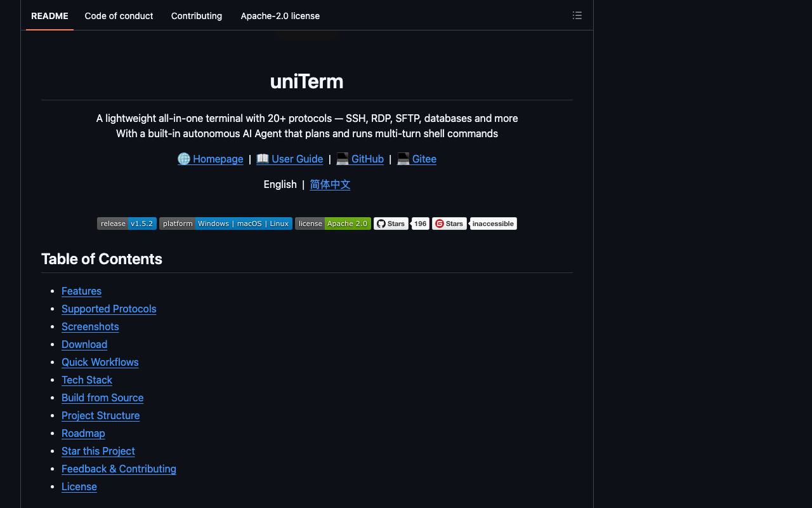Viewport: 812px width, 508px height.
Task: Jump to Supported Protocols section
Action: (x=108, y=309)
